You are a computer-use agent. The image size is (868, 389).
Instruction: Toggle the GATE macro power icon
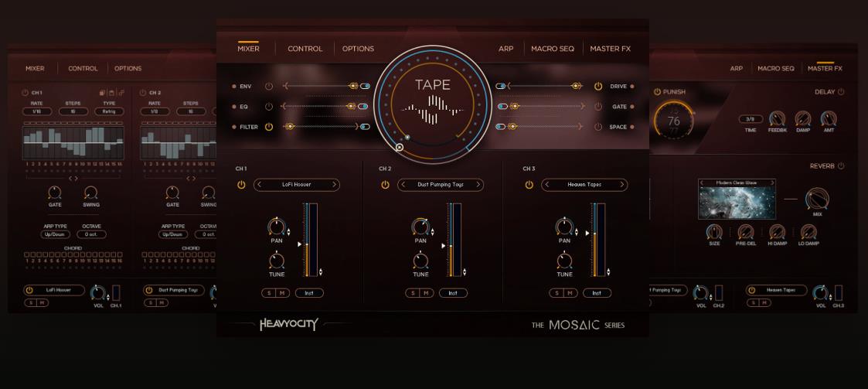pyautogui.click(x=597, y=107)
